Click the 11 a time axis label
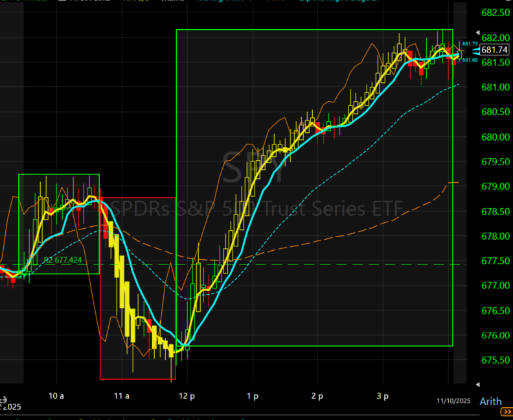This screenshot has height=420, width=513. pos(122,396)
